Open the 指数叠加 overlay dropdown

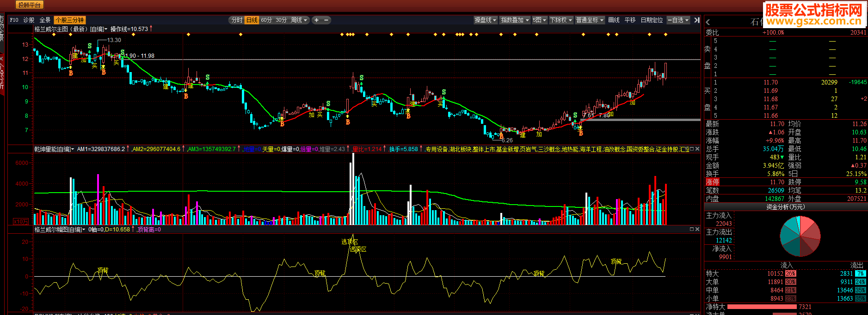tap(515, 20)
